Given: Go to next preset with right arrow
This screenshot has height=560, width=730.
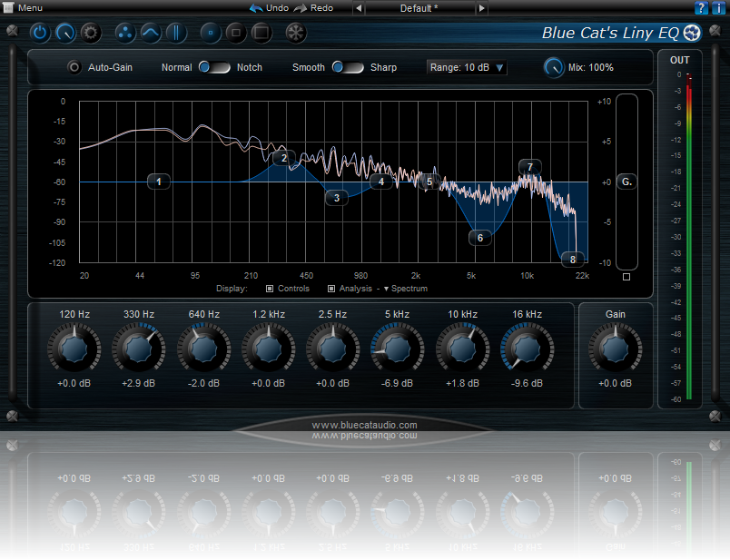Looking at the screenshot, I should (x=481, y=8).
